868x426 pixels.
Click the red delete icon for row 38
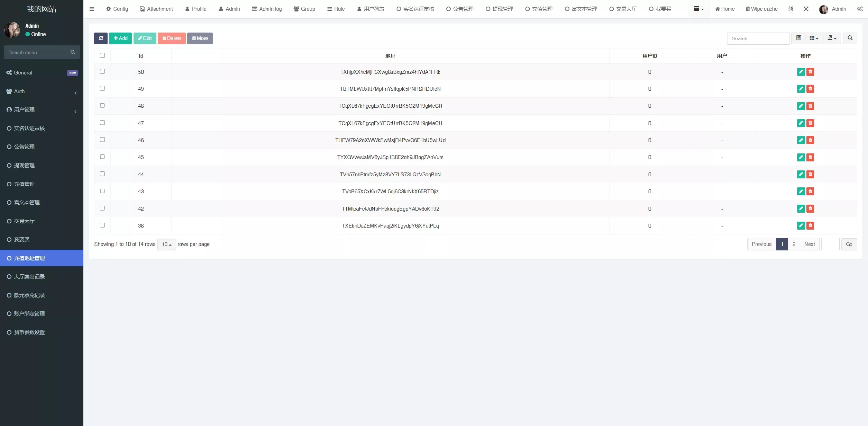(810, 226)
